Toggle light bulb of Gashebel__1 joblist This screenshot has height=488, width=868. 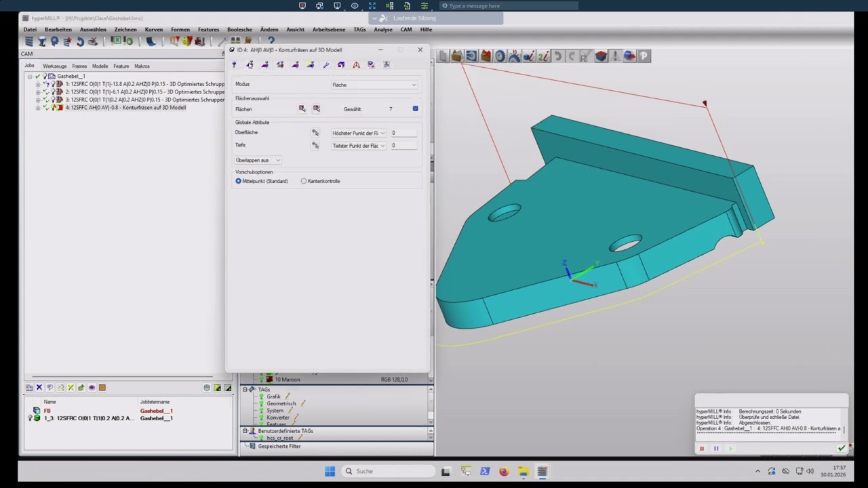click(45, 76)
